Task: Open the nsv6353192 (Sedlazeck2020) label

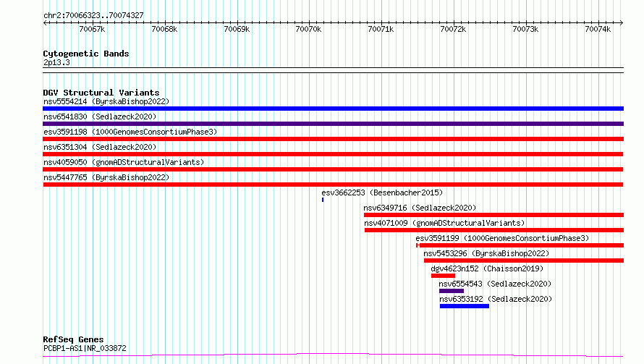Action: [496, 299]
